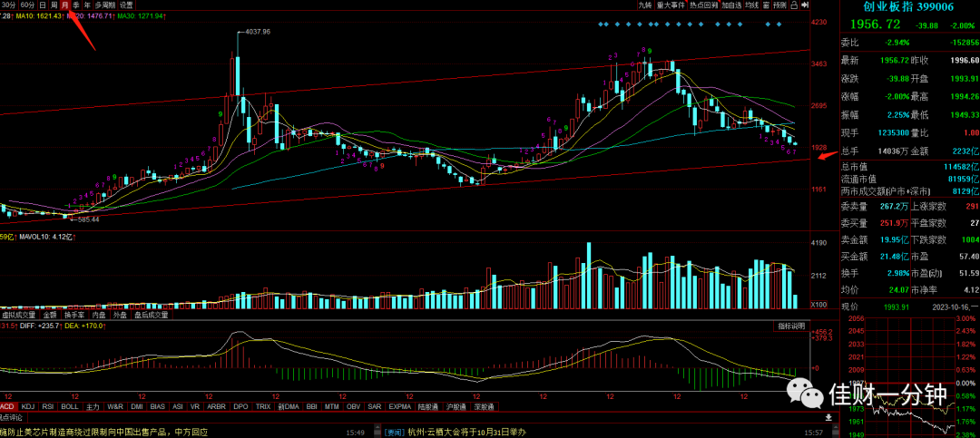Select the 主力 main force indicator tab
The image size is (980, 438).
[x=93, y=407]
